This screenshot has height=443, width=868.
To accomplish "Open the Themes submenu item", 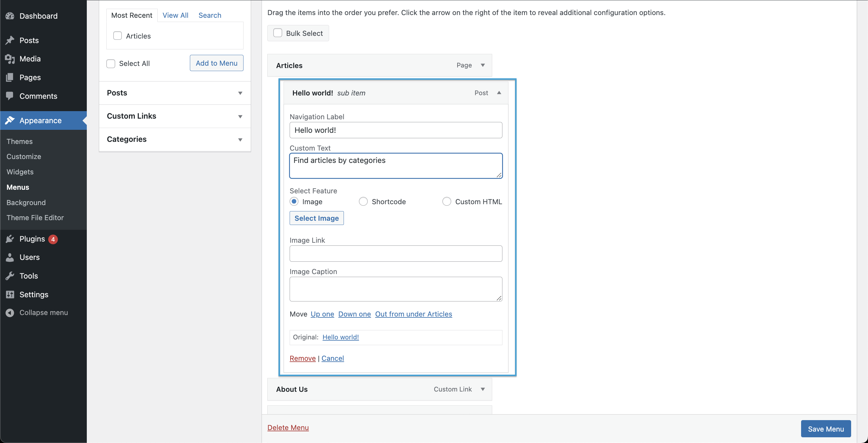I will (20, 141).
